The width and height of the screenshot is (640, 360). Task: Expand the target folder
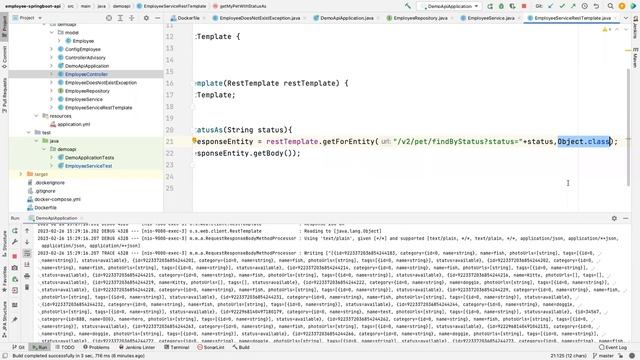(x=21, y=174)
